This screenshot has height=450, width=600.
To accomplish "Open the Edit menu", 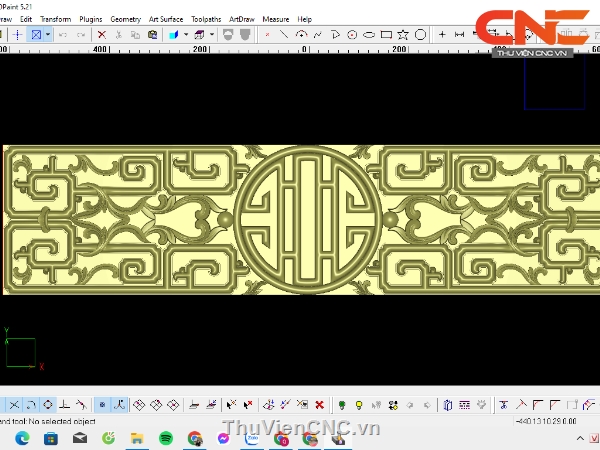I will point(26,19).
